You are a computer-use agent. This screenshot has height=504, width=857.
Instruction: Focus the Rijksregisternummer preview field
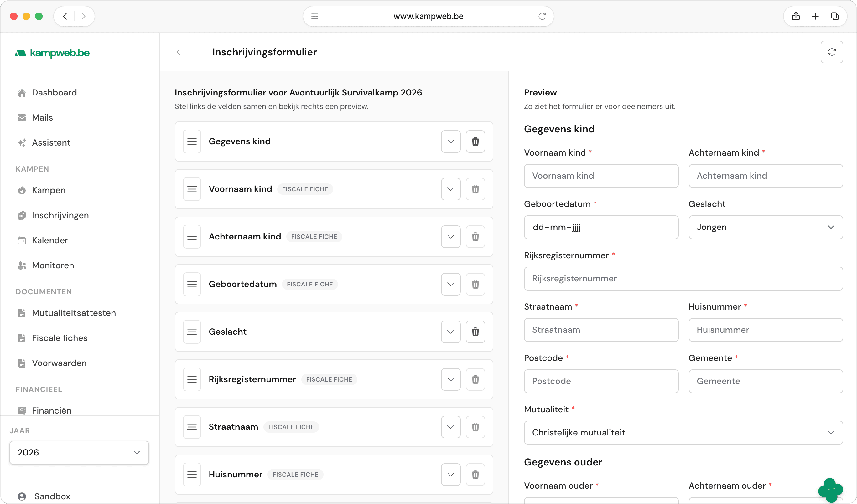(683, 278)
